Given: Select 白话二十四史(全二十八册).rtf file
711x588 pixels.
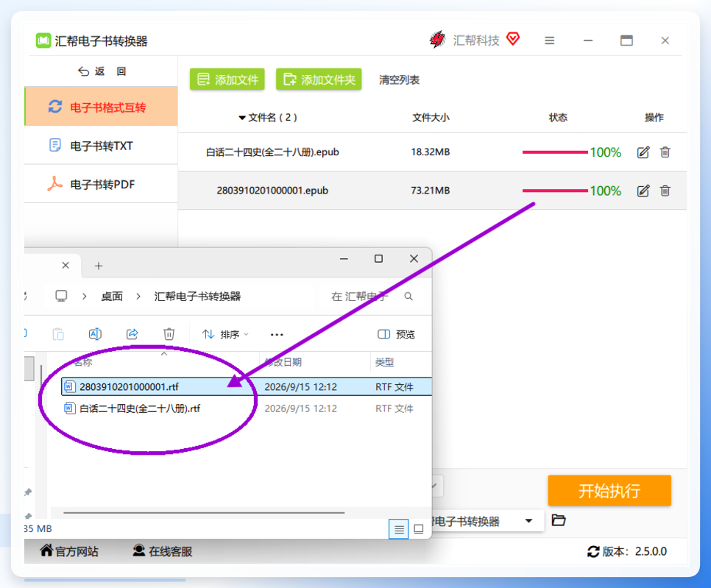Looking at the screenshot, I should 140,408.
